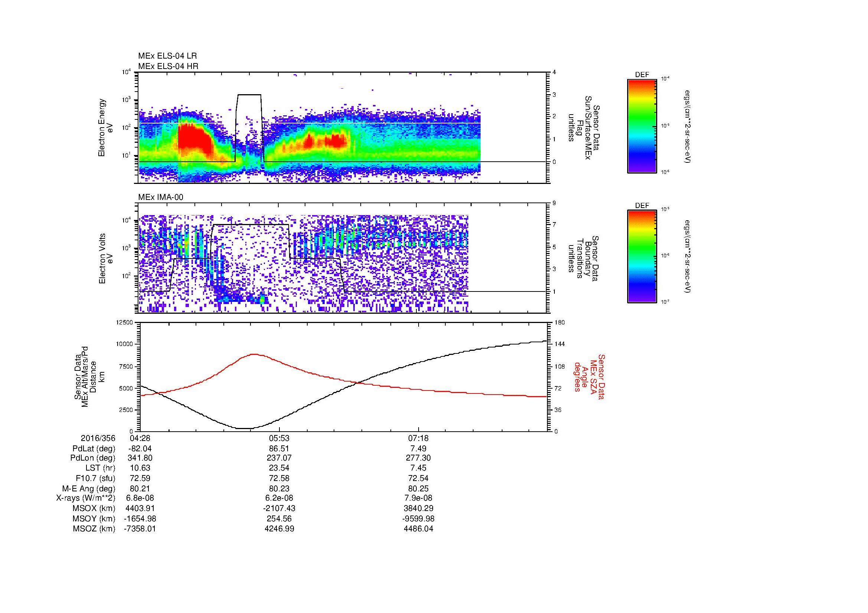Click the M-E Ang value '80.23'
This screenshot has width=868, height=613.
(x=279, y=489)
